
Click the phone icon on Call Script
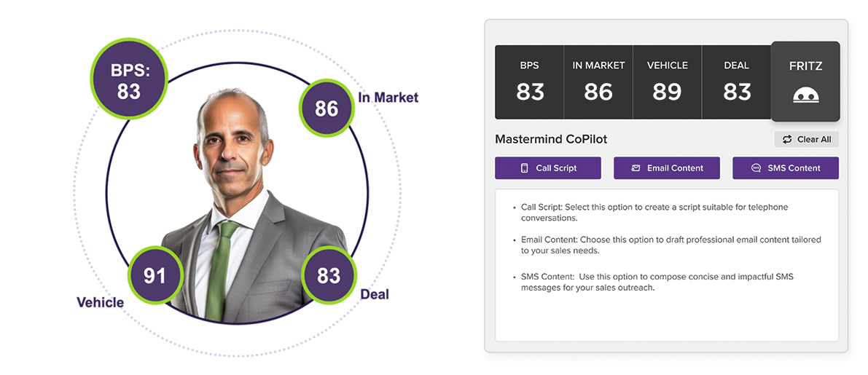[x=524, y=168]
